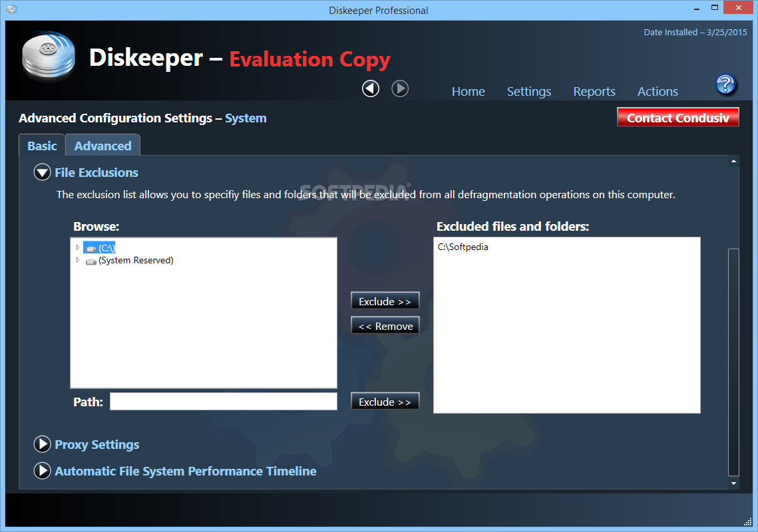The height and width of the screenshot is (532, 758).
Task: Select (System Reserved) in the Browse tree
Action: (136, 261)
